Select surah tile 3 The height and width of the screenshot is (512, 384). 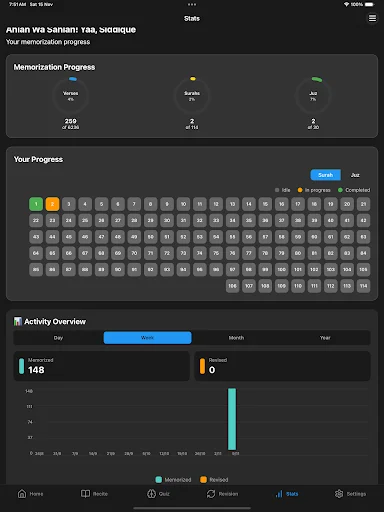(x=69, y=204)
